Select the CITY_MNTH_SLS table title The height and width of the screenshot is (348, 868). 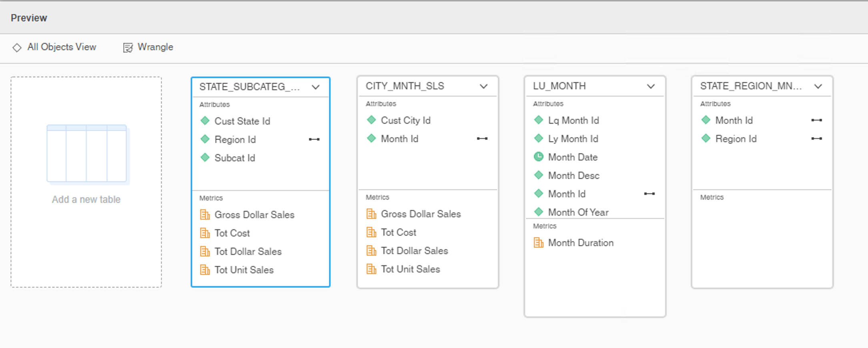tap(405, 86)
